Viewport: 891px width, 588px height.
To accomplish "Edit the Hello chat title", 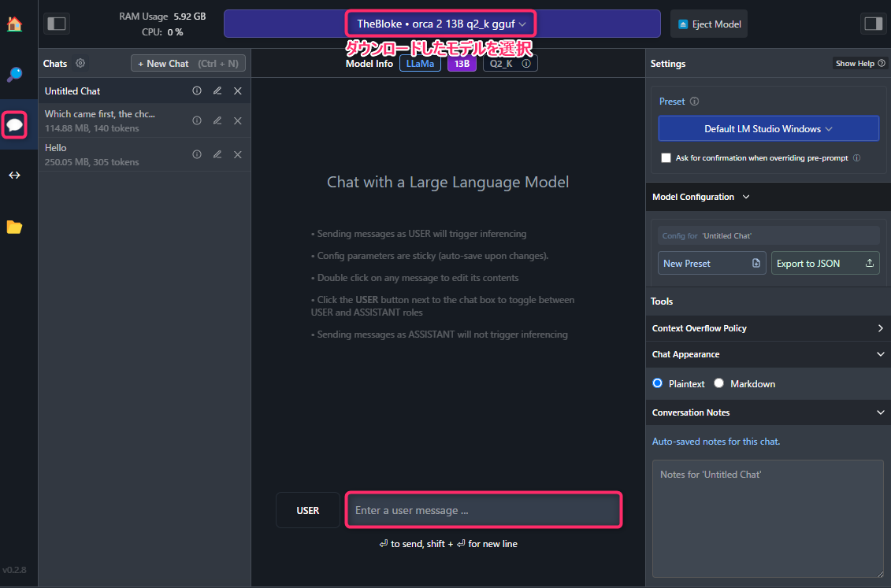I will pos(217,154).
